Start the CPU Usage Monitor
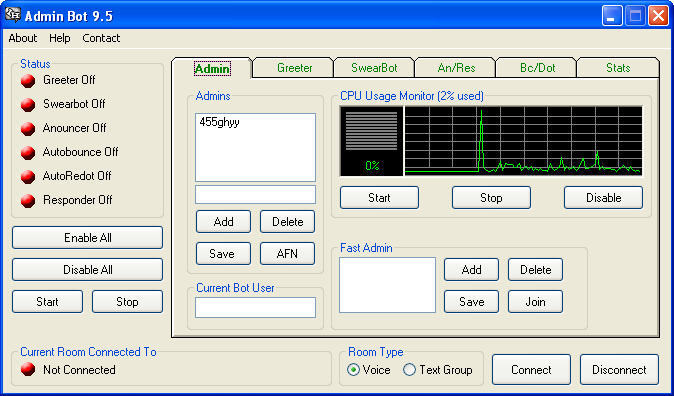 click(379, 197)
